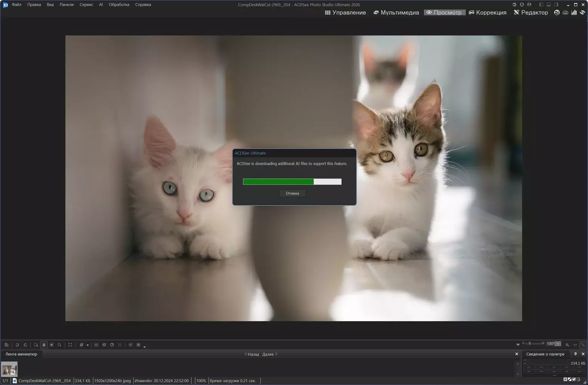Expand the bottom toolbar overflow arrow

point(144,346)
